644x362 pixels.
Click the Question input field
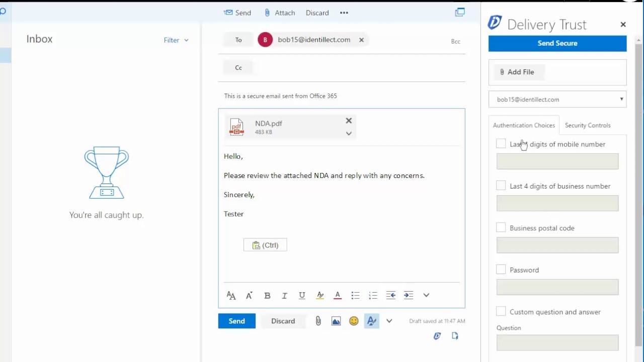[557, 342]
